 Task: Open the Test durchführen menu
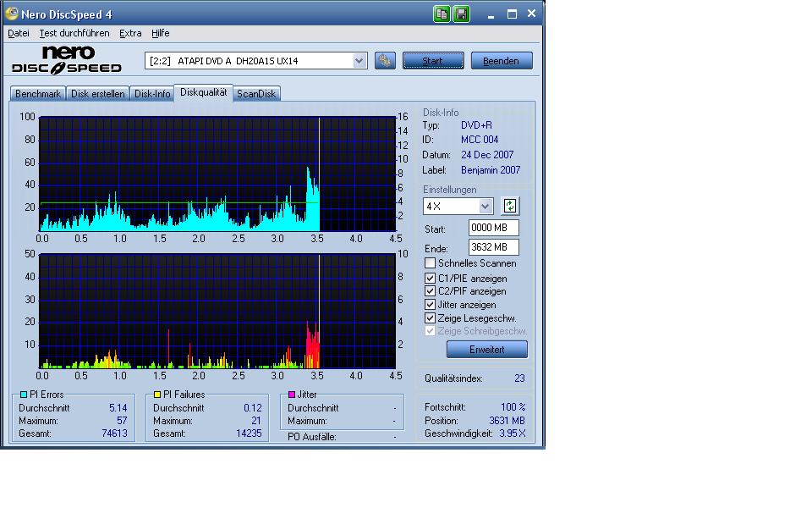74,33
